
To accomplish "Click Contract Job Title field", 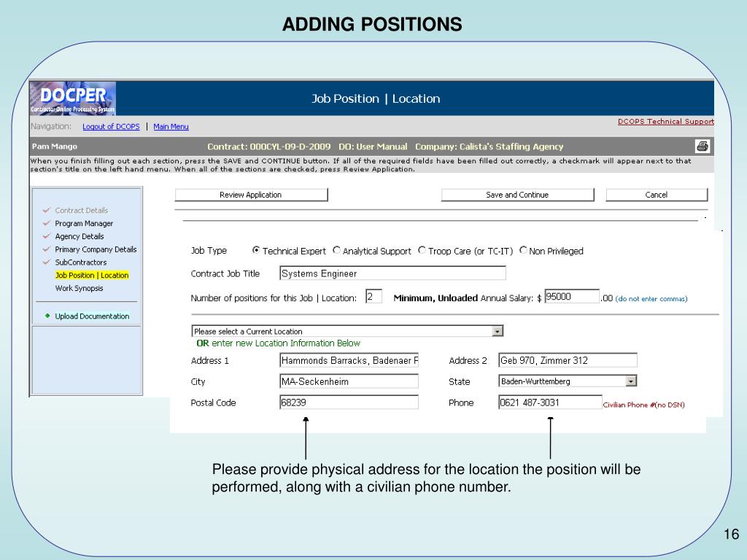I will coord(392,273).
